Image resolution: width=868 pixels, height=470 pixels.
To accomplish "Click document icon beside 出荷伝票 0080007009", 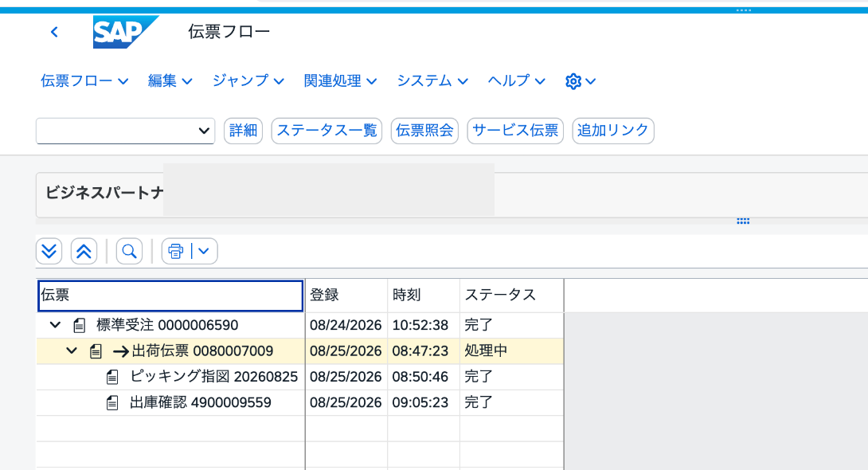I will pos(96,351).
